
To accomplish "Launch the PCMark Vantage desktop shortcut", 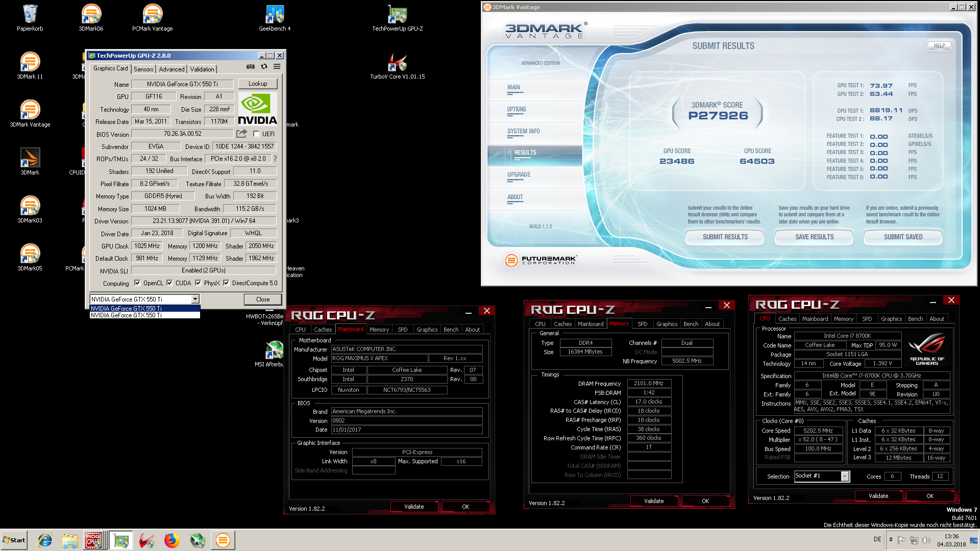I will (152, 18).
